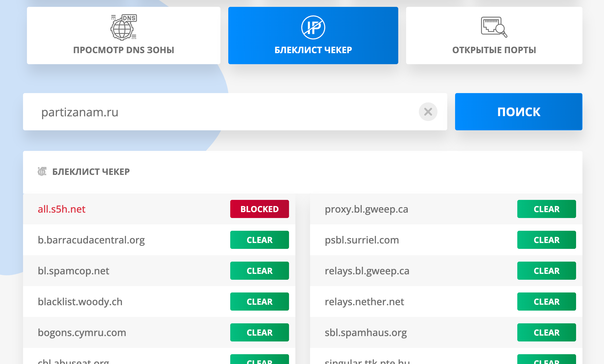
Task: Click the partizanam.ru input field
Action: [x=221, y=112]
